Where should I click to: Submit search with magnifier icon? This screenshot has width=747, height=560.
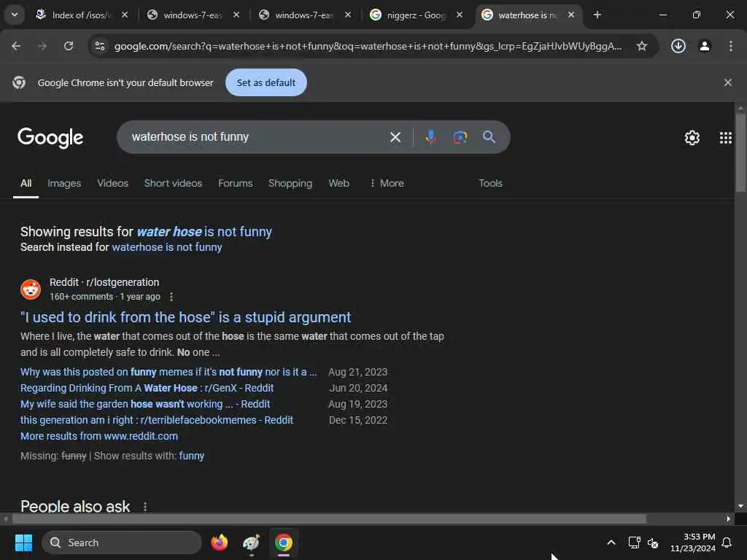pyautogui.click(x=489, y=137)
